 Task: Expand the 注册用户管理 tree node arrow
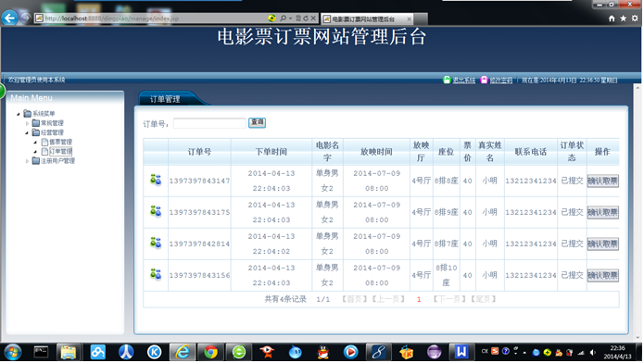(x=27, y=161)
